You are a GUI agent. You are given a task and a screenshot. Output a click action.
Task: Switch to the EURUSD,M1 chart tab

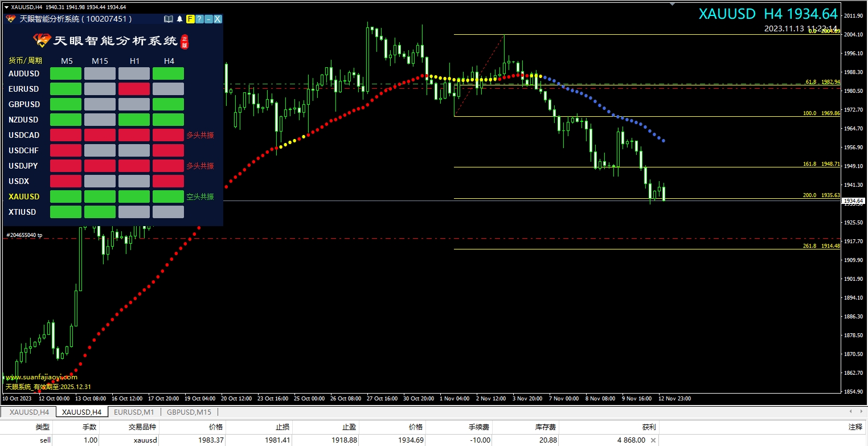(134, 412)
